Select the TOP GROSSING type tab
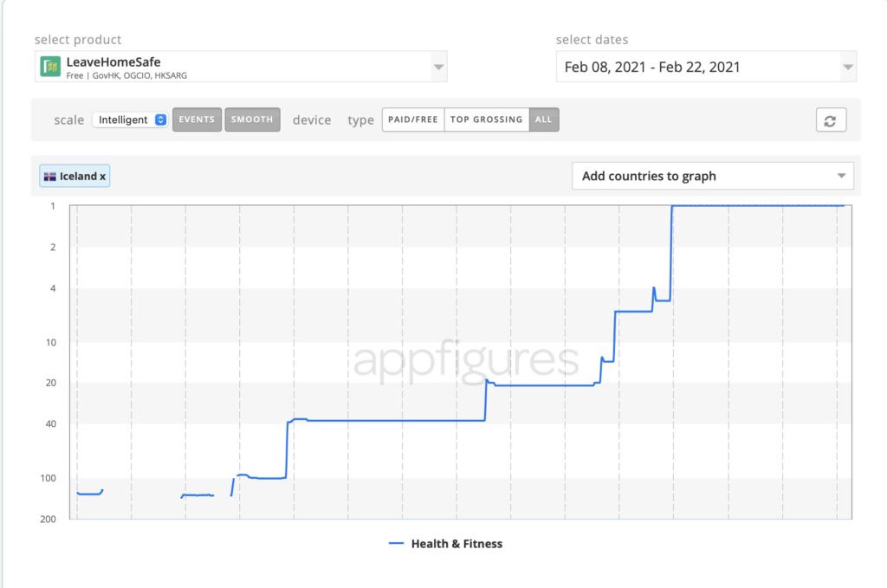Screen dimensions: 887x588 coord(487,120)
